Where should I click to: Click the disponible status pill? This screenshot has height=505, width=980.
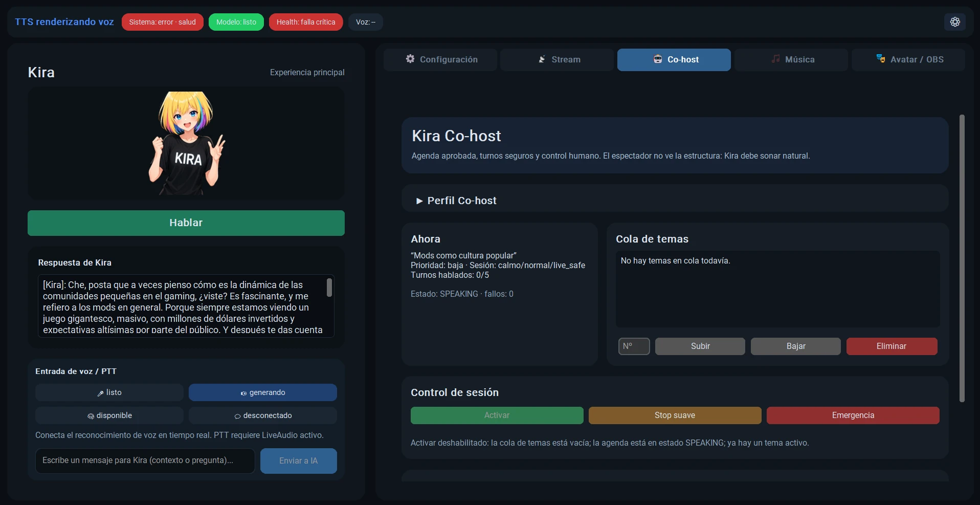(x=109, y=415)
